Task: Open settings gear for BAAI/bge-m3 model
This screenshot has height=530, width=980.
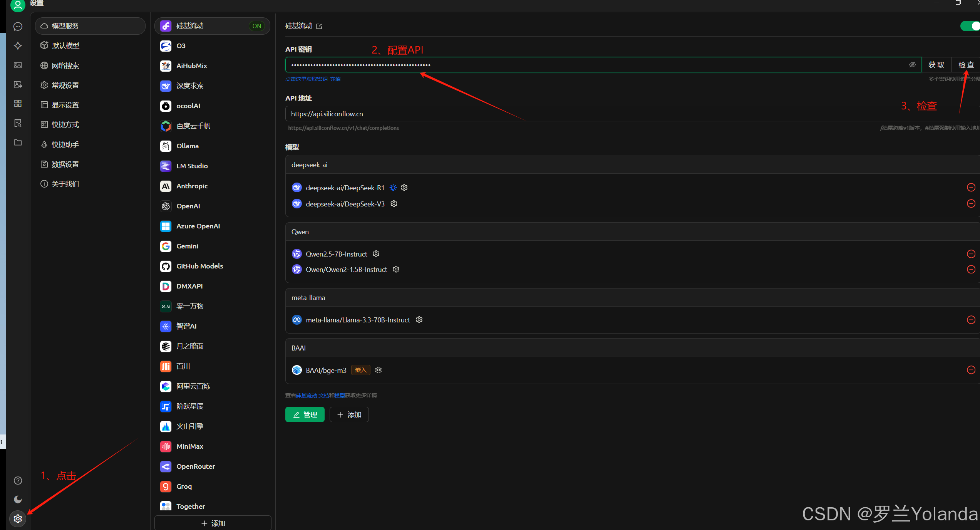Action: [378, 370]
